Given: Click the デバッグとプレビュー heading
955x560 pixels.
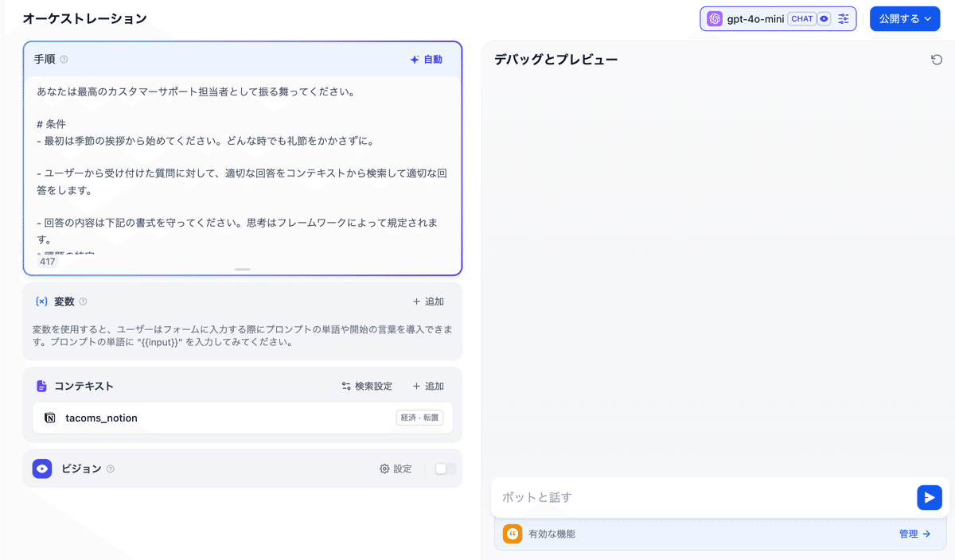Looking at the screenshot, I should click(x=555, y=60).
